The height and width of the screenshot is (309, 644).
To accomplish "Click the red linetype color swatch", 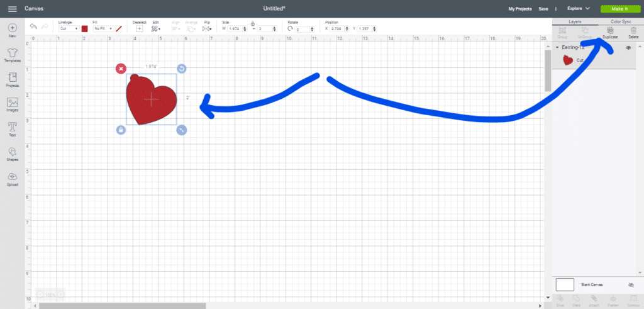I will point(84,29).
